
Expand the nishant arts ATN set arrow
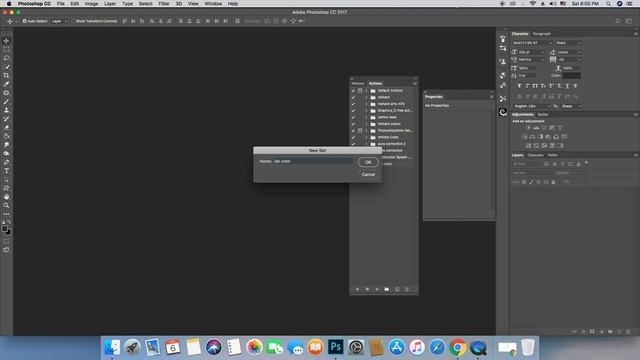point(367,104)
